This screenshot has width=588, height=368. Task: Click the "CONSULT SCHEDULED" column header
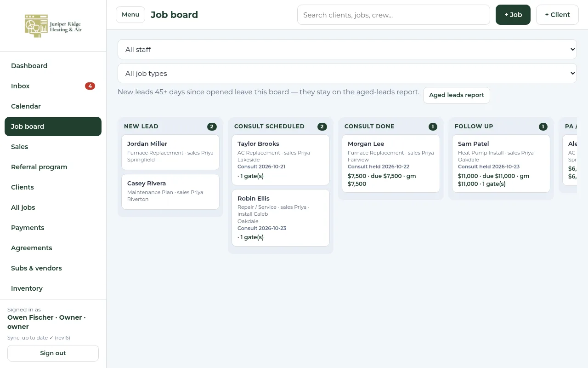(x=269, y=126)
